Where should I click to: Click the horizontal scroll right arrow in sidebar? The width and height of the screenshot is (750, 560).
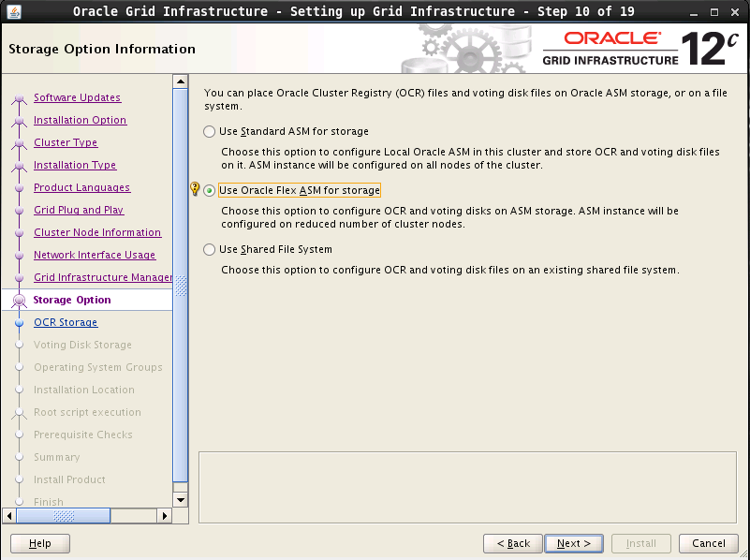tap(165, 515)
